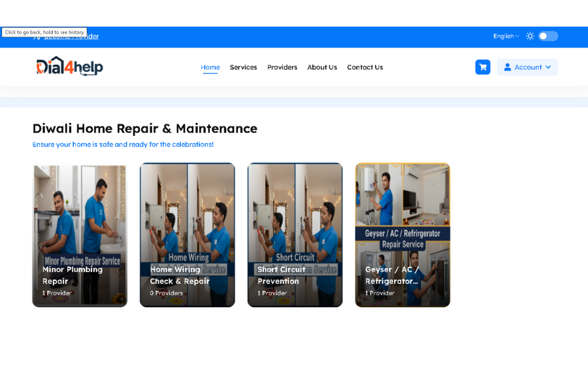The width and height of the screenshot is (588, 366).
Task: Click the Contact Us link
Action: [365, 67]
